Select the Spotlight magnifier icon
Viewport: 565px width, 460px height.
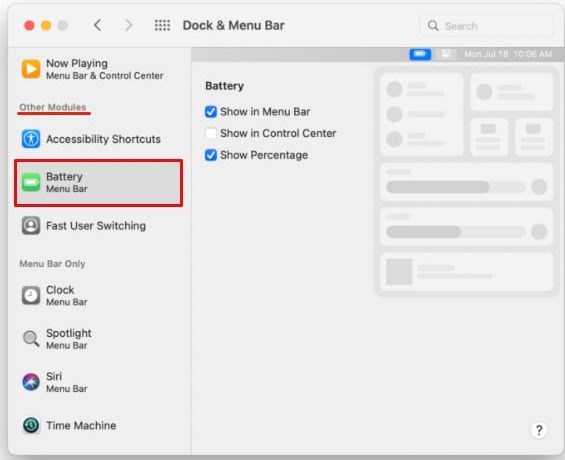tap(31, 339)
